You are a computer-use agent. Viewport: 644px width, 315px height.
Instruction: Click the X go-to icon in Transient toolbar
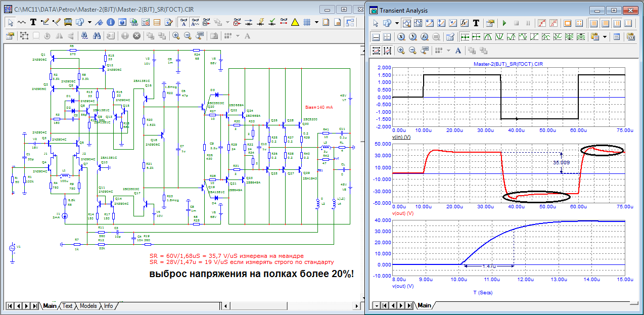401,36
